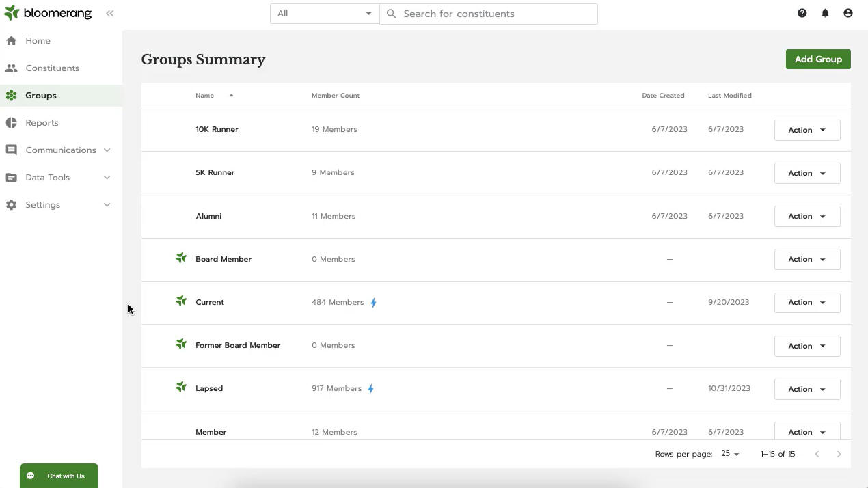
Task: Click the search magnifier icon
Action: click(x=392, y=14)
